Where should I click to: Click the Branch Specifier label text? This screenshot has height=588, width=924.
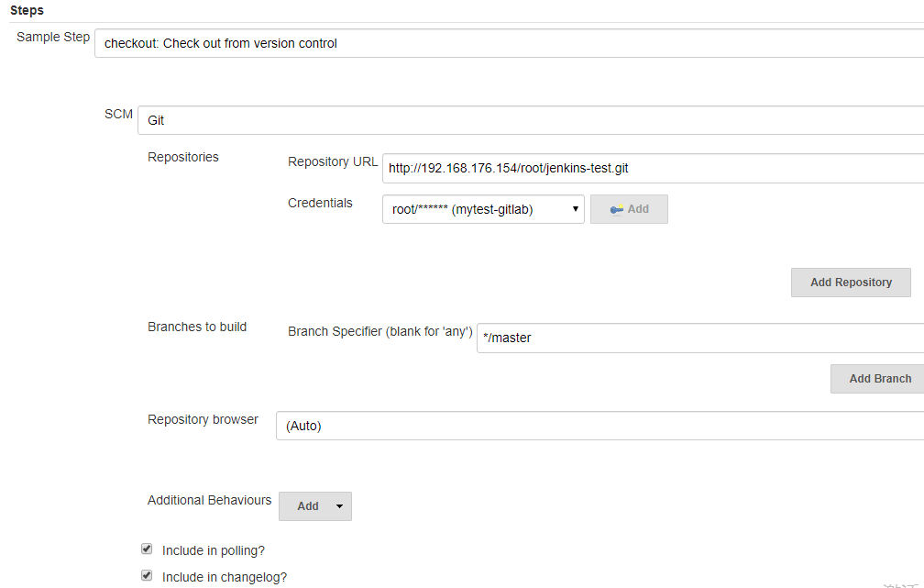379,330
